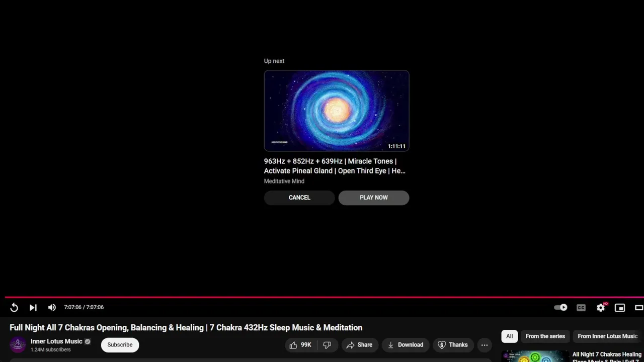
Task: Cancel the up next autoplay
Action: (x=299, y=198)
